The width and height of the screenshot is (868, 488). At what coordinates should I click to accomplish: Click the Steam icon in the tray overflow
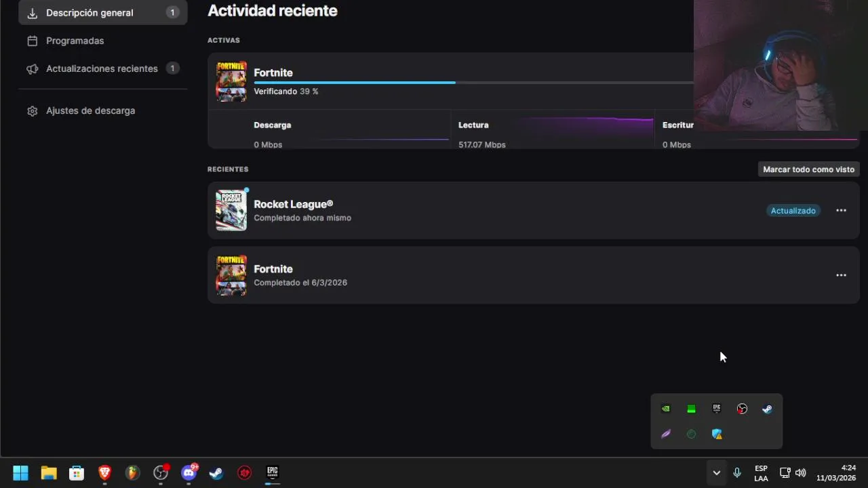point(767,409)
